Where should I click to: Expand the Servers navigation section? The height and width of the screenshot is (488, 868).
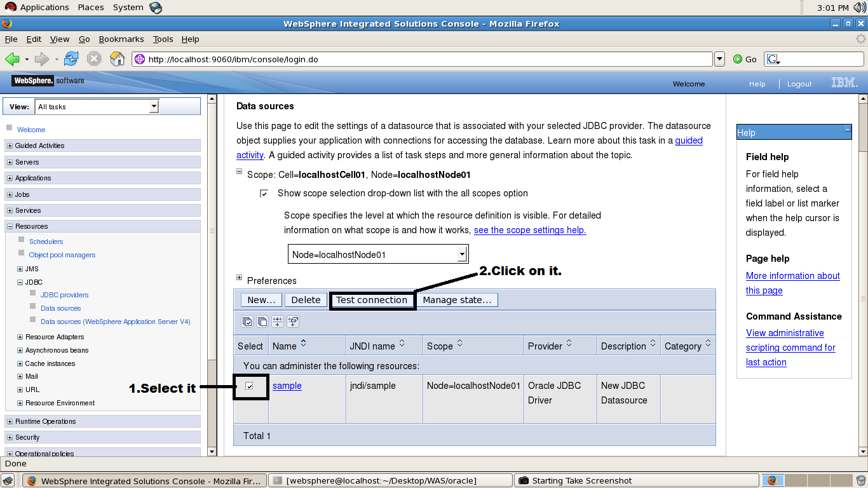click(10, 162)
